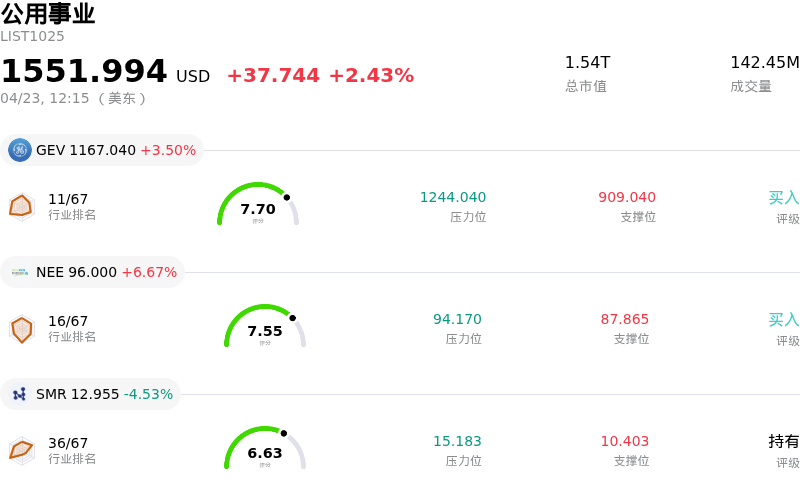Viewport: 800px width, 488px height.
Task: Select GEV industry rank 11/67
Action: point(68,199)
